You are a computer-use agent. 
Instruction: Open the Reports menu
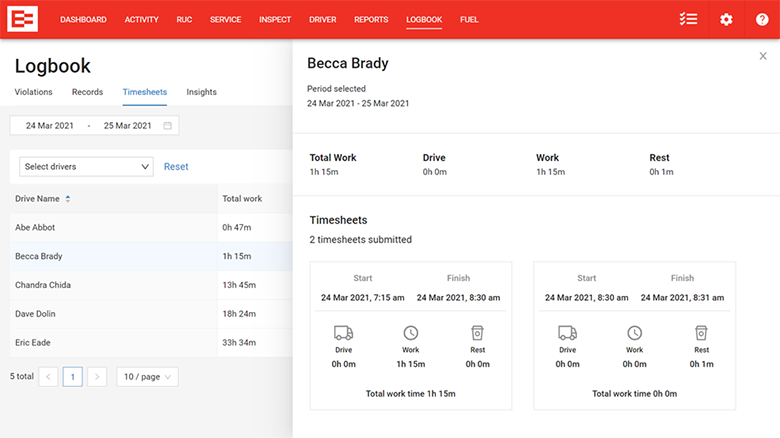click(371, 19)
